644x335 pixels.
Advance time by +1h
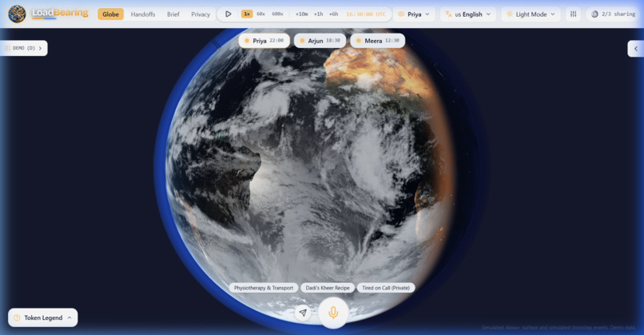pyautogui.click(x=318, y=14)
